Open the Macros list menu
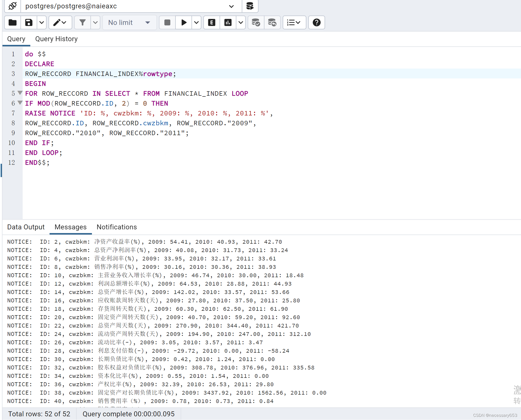 pos(294,22)
